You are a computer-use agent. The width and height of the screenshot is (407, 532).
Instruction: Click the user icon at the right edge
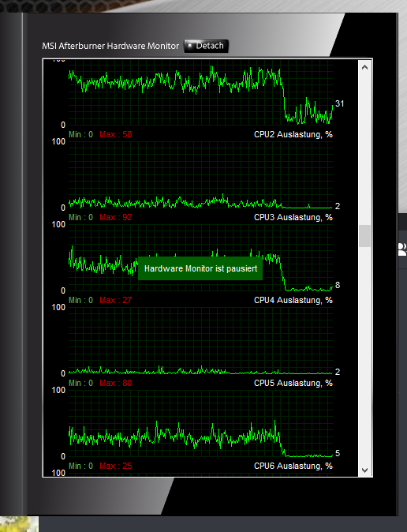(x=402, y=249)
